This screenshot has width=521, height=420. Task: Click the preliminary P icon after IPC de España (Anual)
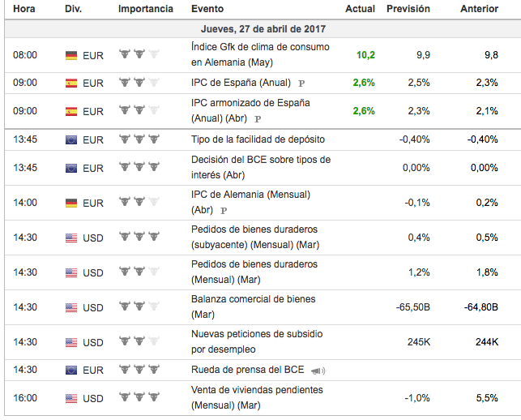pos(301,84)
